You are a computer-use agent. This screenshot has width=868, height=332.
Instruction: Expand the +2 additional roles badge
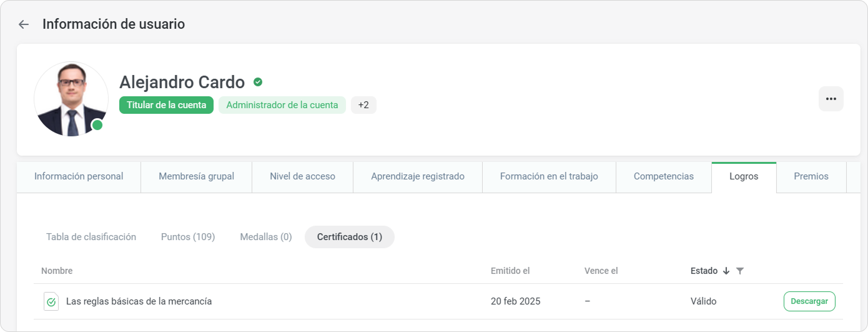coord(363,105)
